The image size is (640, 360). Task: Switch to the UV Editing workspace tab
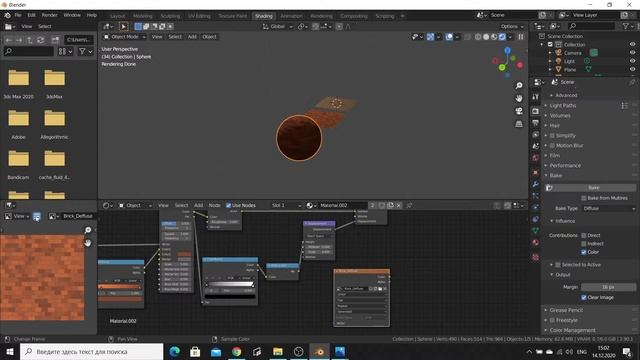click(x=199, y=16)
